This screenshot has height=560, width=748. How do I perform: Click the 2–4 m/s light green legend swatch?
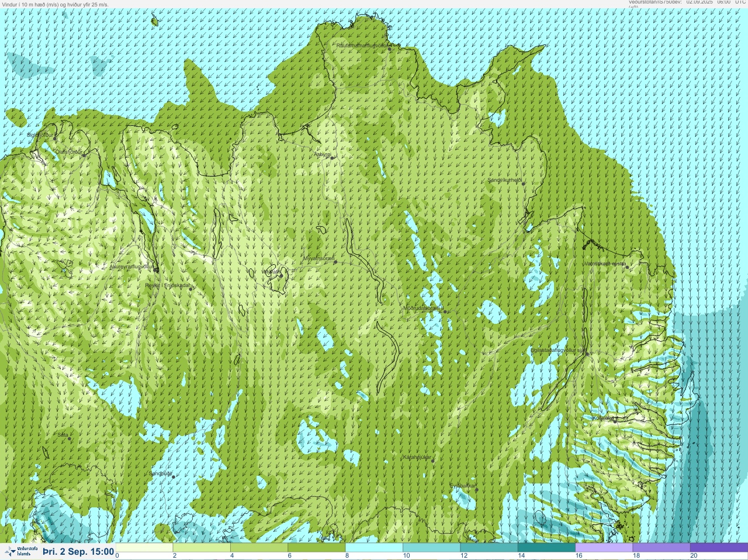202,548
